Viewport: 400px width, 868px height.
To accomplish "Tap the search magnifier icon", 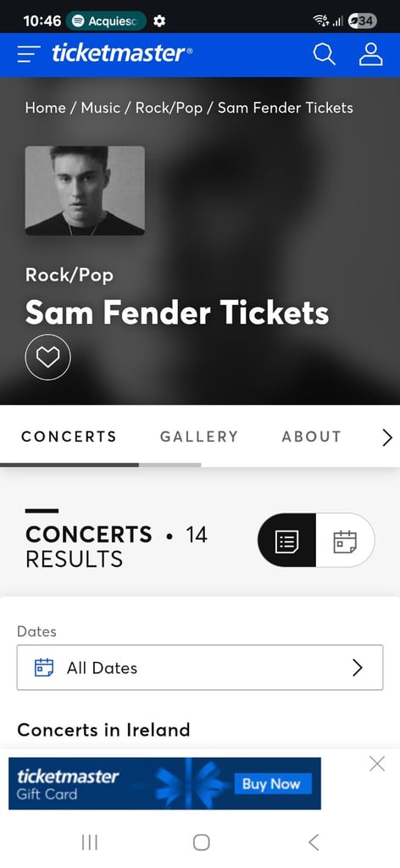I will click(324, 54).
